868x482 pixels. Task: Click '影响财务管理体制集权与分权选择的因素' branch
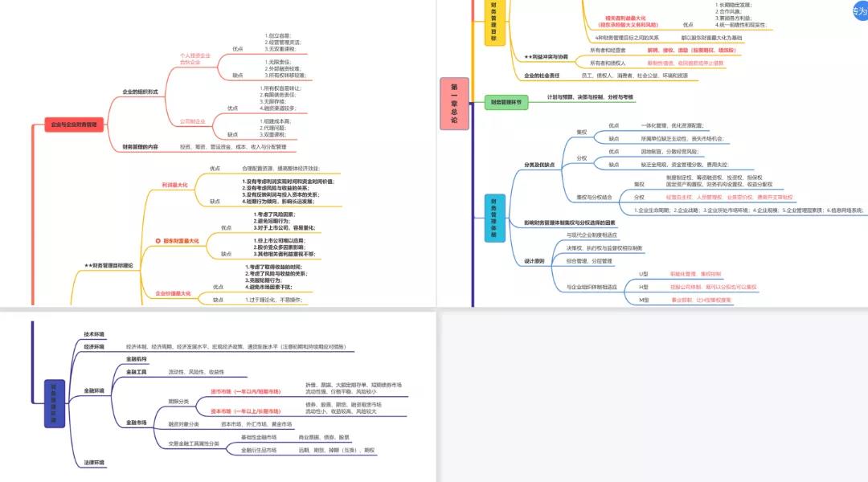click(570, 223)
